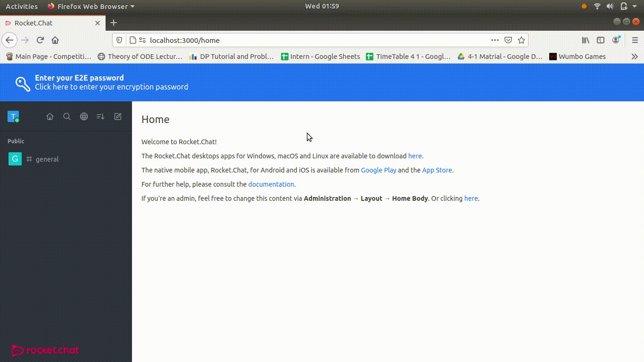
Task: Click the admin 'here' link for Home Body
Action: coord(471,198)
